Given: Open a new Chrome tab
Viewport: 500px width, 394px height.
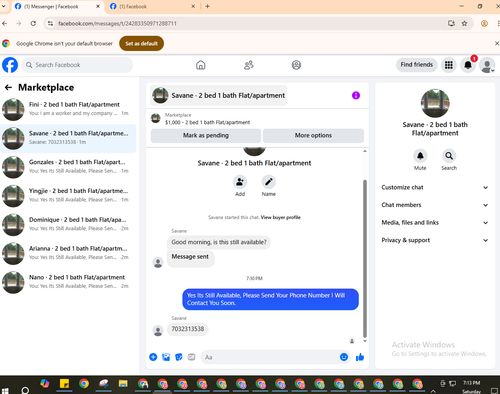Looking at the screenshot, I should point(207,6).
